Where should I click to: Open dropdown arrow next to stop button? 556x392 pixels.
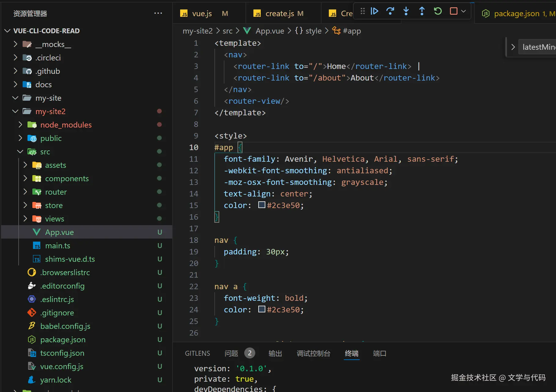click(463, 11)
